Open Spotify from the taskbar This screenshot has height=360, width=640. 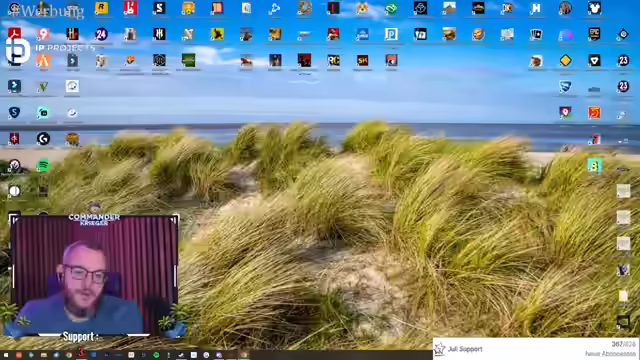(156, 355)
